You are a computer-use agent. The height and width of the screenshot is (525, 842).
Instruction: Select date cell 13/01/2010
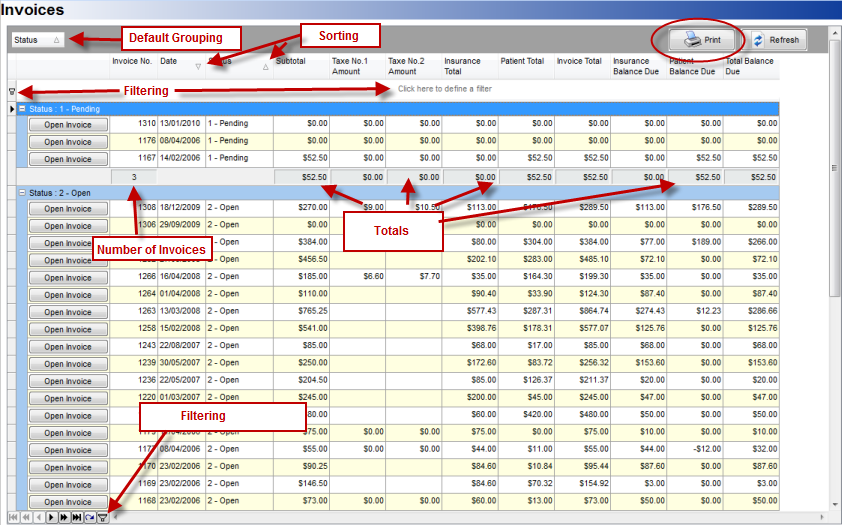coord(181,123)
